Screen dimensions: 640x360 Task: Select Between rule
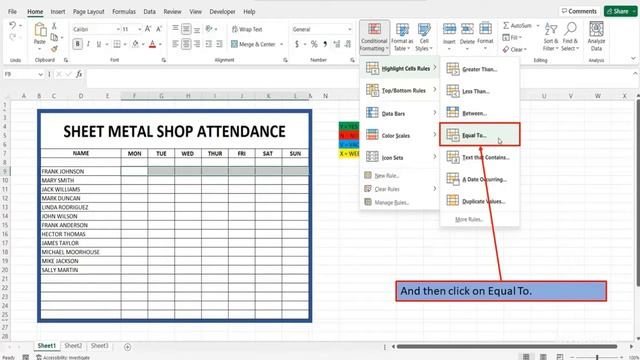point(480,113)
